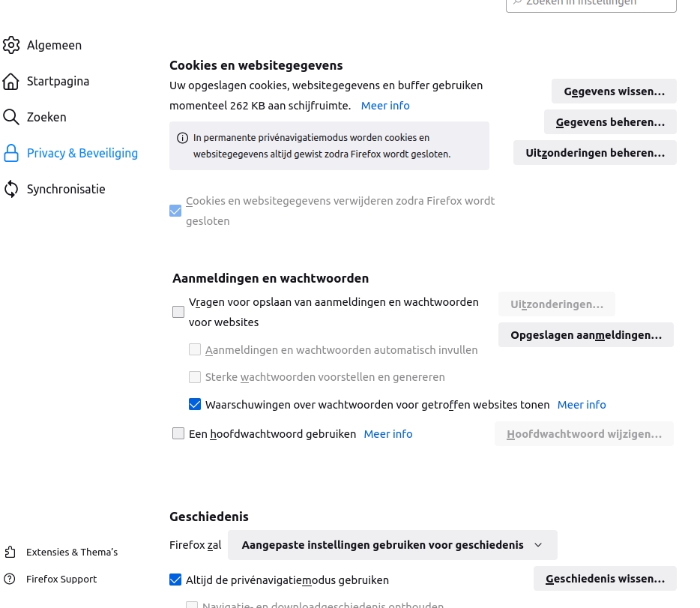700x608 pixels.
Task: Click 'Uitzonderingen beheren...' for cookies
Action: pos(594,153)
